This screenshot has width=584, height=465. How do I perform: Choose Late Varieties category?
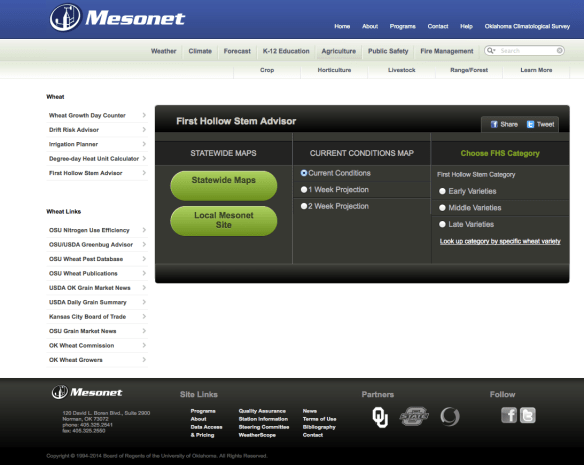pos(442,224)
